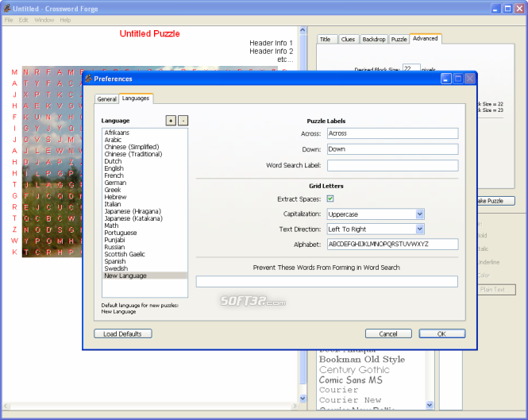This screenshot has height=420, width=528.
Task: Open the Title tab in main window
Action: click(x=327, y=40)
